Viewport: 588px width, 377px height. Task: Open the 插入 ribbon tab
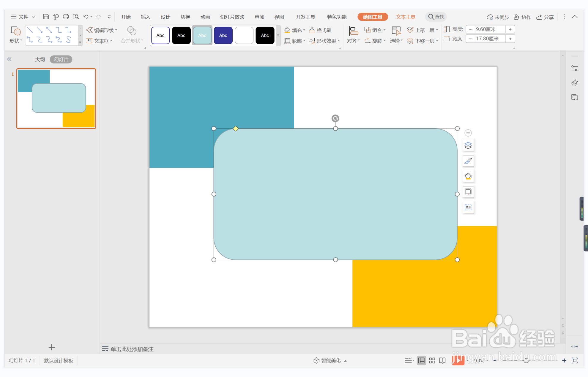point(145,17)
